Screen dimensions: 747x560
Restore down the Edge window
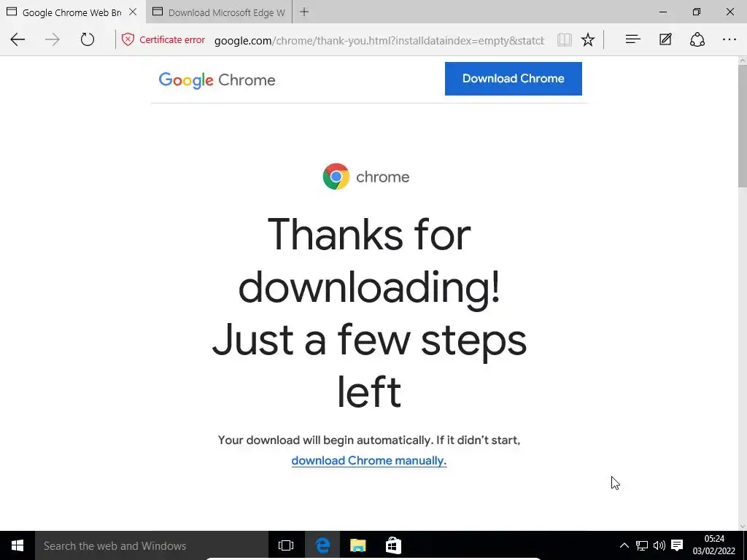pyautogui.click(x=697, y=12)
